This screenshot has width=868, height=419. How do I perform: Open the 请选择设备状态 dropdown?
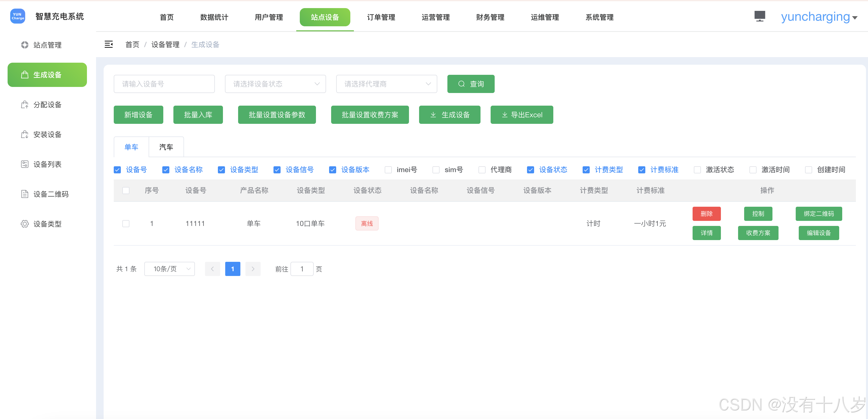[275, 84]
